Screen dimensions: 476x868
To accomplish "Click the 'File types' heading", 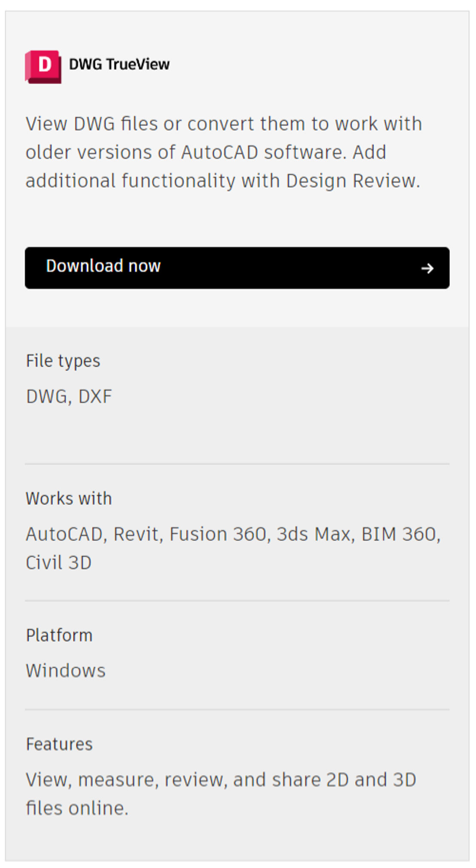I will coord(63,361).
